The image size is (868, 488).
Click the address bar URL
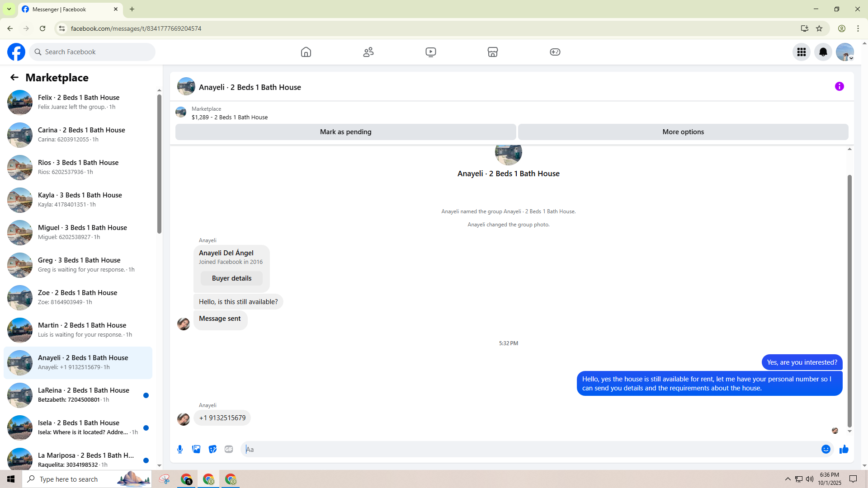(136, 28)
